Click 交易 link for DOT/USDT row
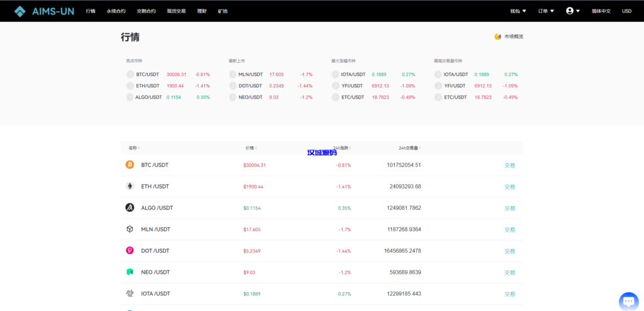This screenshot has height=311, width=644. [509, 251]
